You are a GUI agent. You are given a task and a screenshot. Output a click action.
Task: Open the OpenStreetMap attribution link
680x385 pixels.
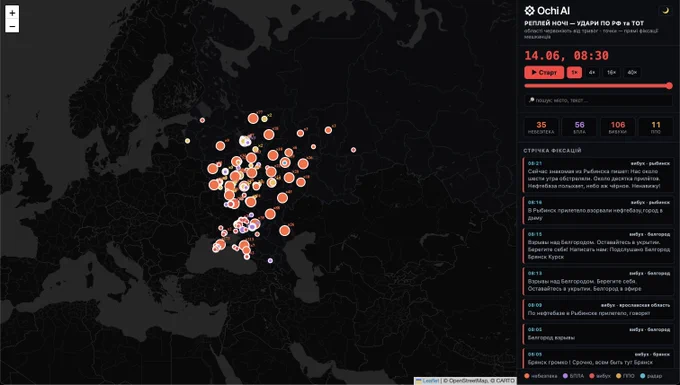coord(470,381)
